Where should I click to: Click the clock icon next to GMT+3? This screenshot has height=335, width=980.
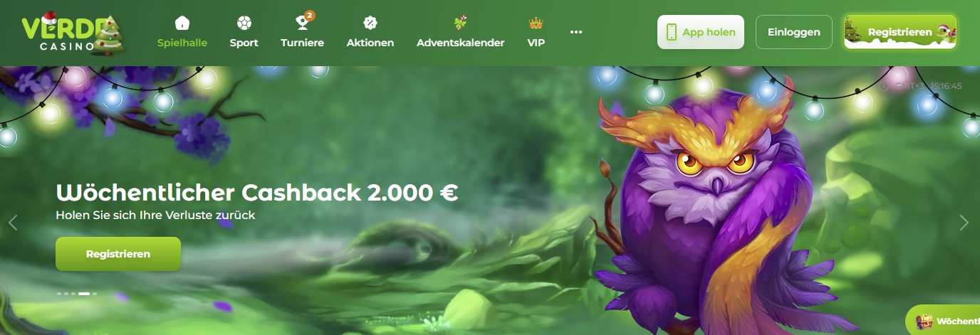[885, 86]
